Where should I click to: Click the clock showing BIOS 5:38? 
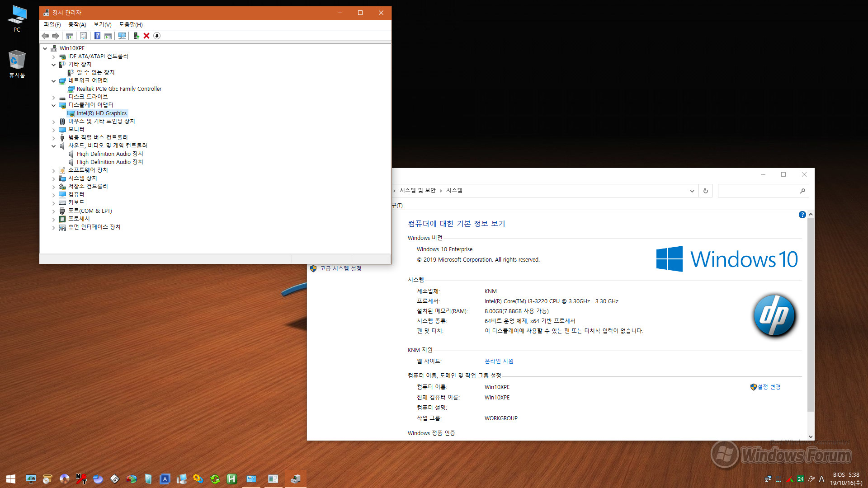[x=846, y=479]
